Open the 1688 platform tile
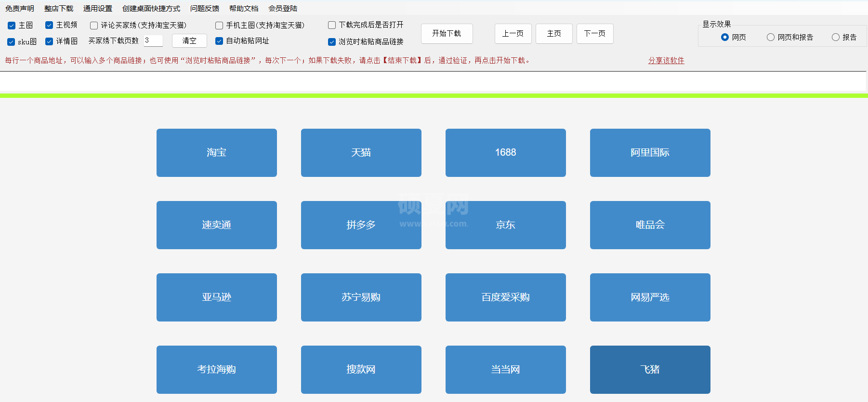 point(506,153)
